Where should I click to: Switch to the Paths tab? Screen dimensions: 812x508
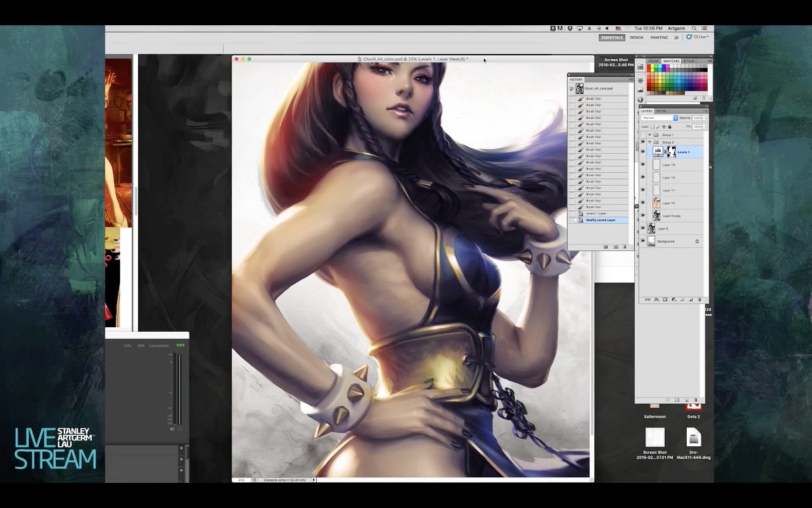pyautogui.click(x=661, y=111)
